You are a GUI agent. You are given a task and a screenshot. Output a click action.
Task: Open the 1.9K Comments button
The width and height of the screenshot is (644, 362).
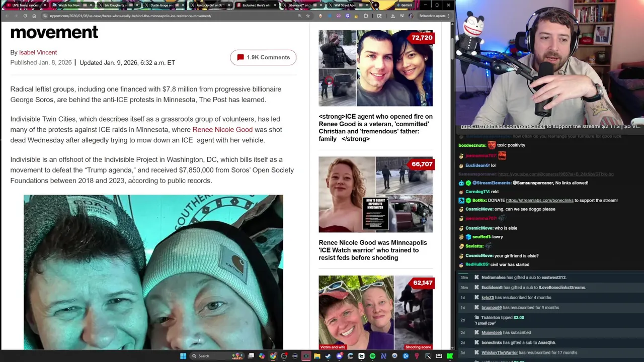point(263,57)
